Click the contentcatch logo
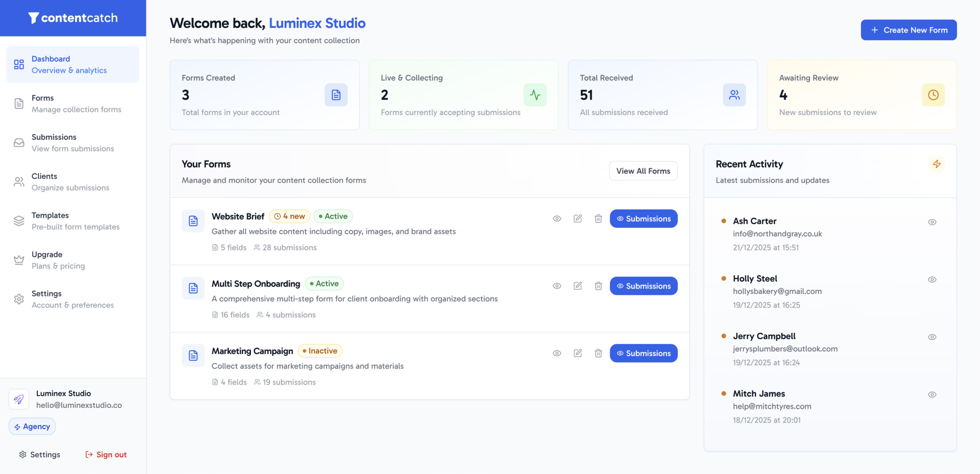 click(x=73, y=18)
